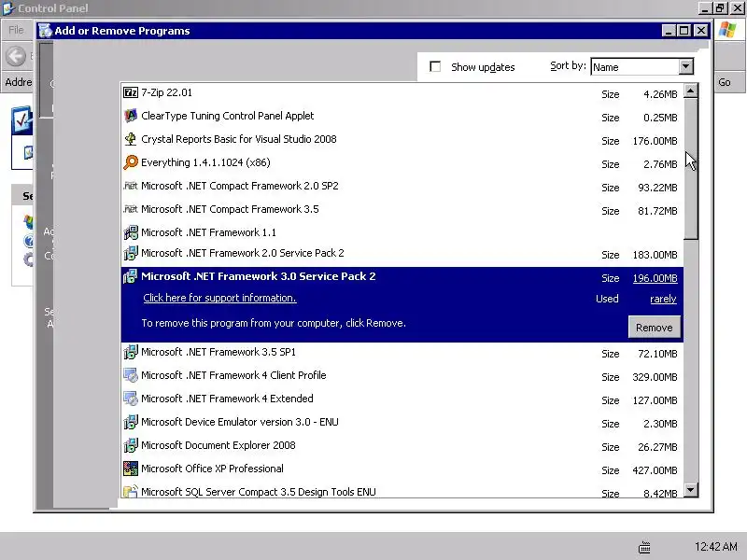
Task: Click the ClearType Tuning Control Panel Applet icon
Action: (x=131, y=116)
